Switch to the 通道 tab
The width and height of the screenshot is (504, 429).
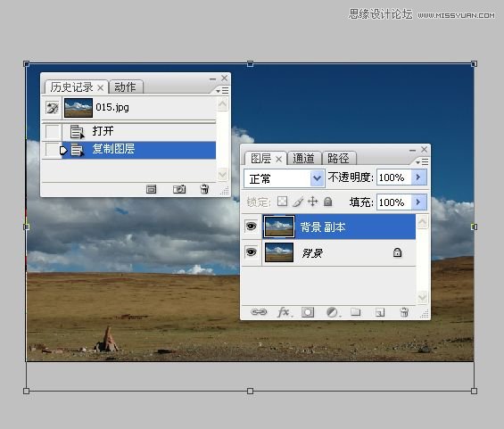pos(303,158)
